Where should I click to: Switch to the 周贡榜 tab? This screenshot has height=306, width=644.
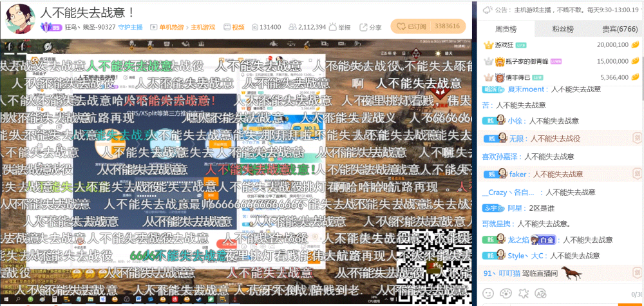[x=506, y=29]
